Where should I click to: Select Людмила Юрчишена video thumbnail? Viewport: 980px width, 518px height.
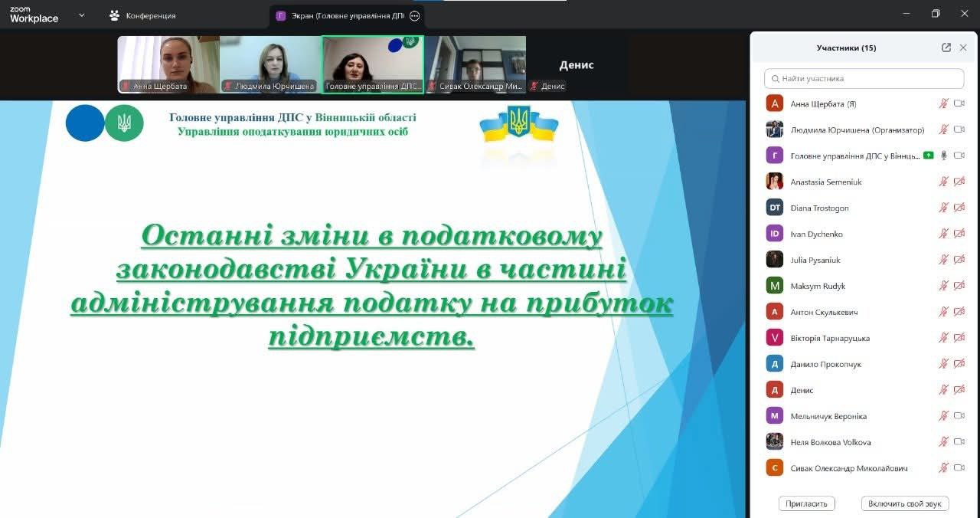[x=270, y=64]
